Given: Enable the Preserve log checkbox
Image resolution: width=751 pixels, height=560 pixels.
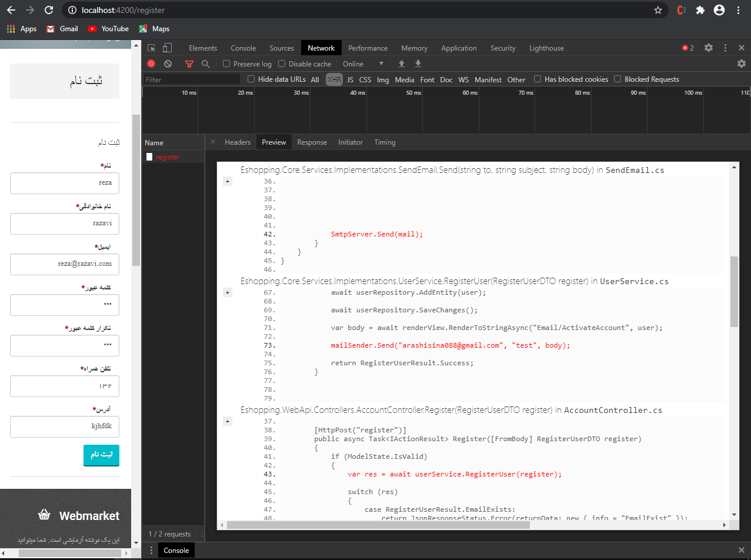Looking at the screenshot, I should (x=226, y=64).
